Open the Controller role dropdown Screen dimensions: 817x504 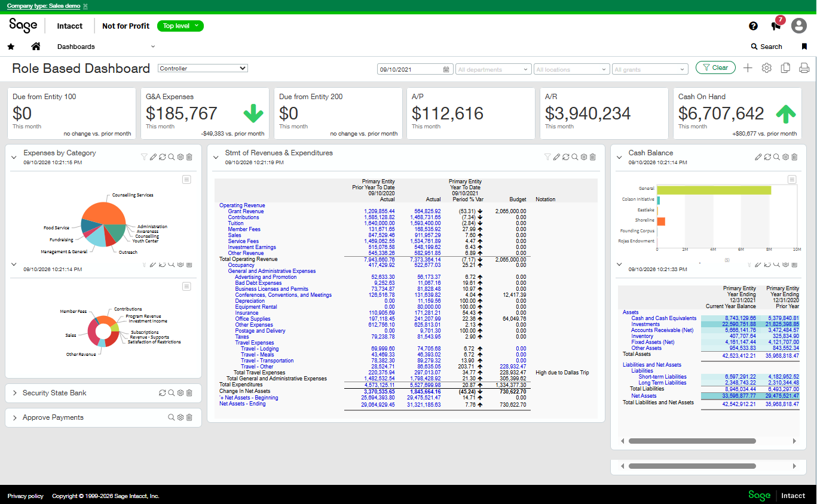tap(203, 68)
